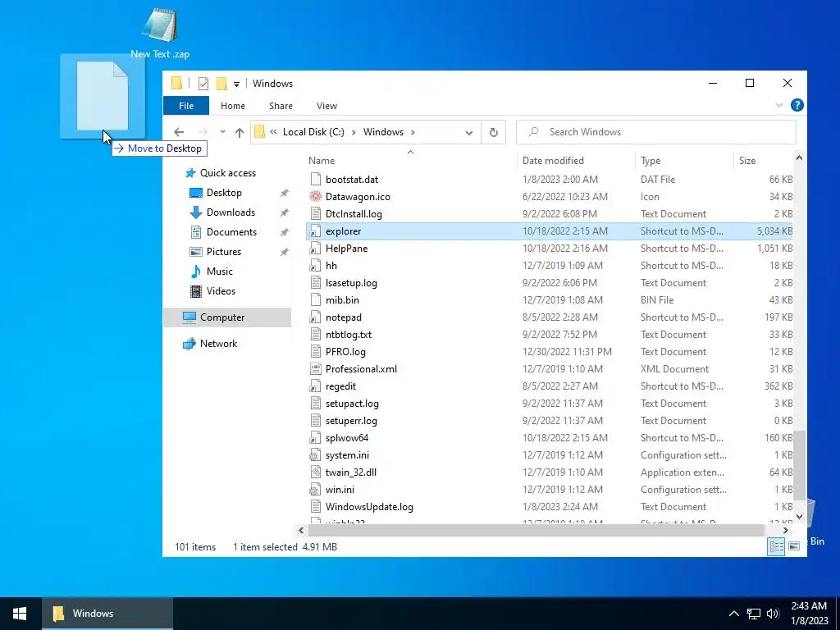
Task: Select the explorer shortcut icon
Action: click(x=316, y=231)
